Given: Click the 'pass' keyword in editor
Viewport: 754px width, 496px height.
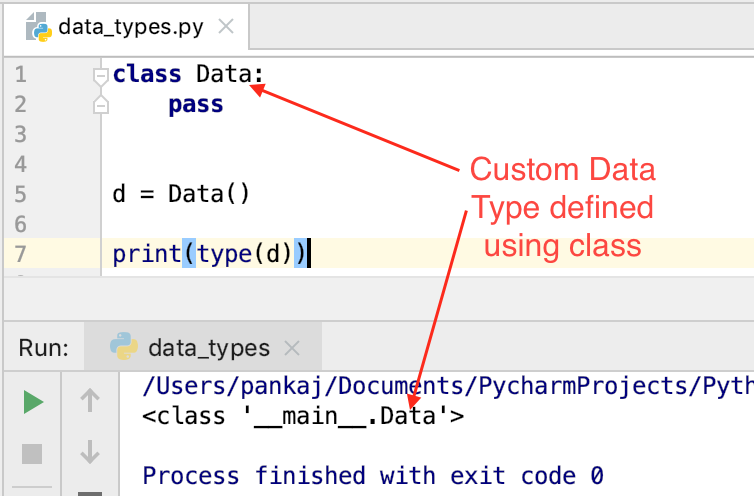Looking at the screenshot, I should tap(195, 104).
